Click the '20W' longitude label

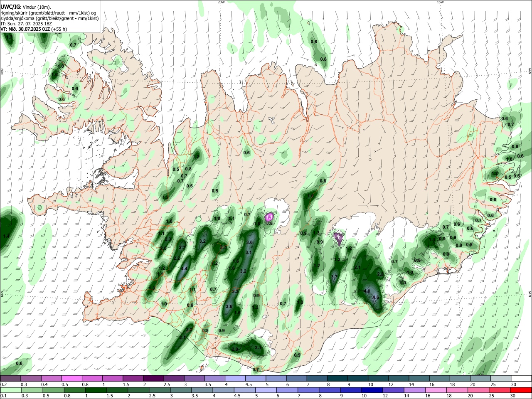tap(221, 2)
